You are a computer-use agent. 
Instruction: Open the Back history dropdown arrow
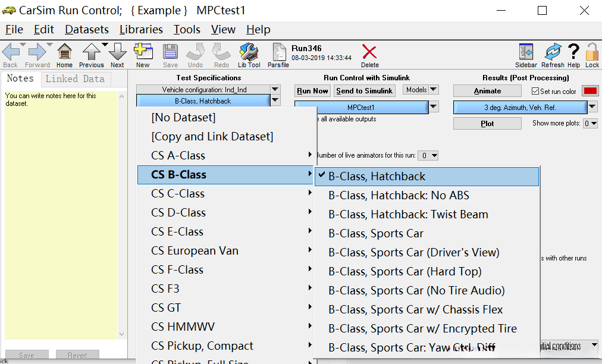click(23, 45)
